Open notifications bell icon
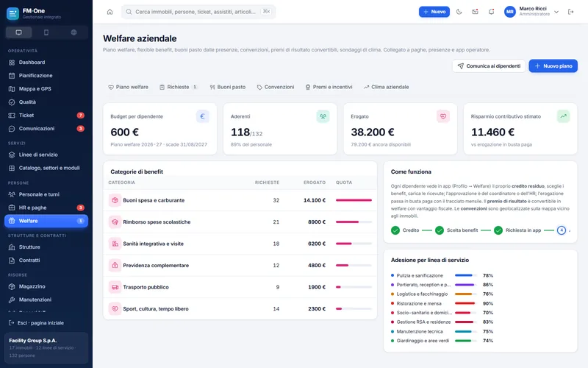Image resolution: width=588 pixels, height=368 pixels. (x=491, y=12)
